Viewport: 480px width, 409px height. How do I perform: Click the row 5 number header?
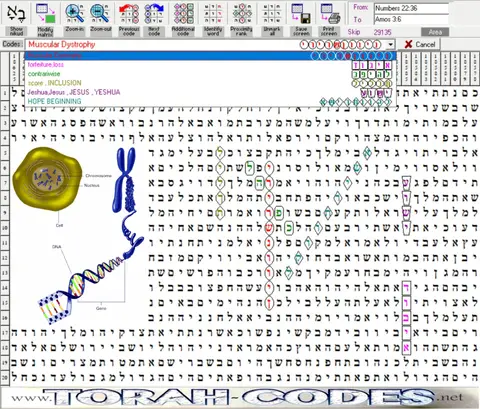coord(5,153)
